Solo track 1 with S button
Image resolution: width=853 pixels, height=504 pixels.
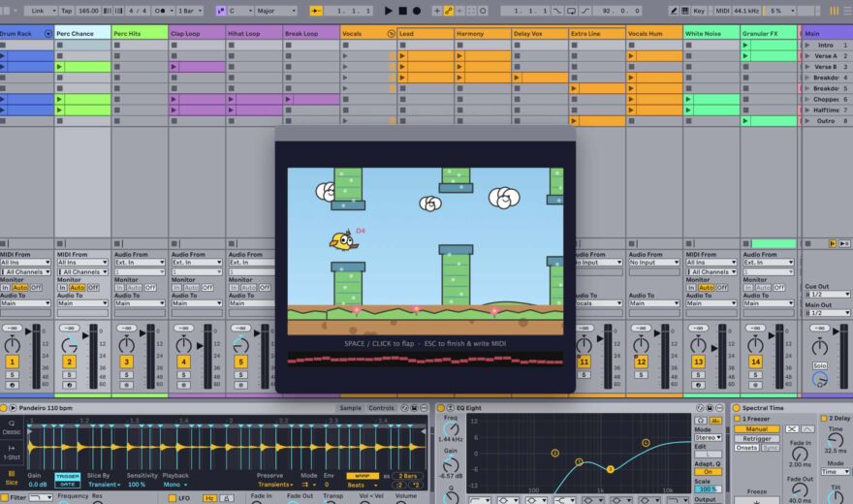click(x=12, y=374)
